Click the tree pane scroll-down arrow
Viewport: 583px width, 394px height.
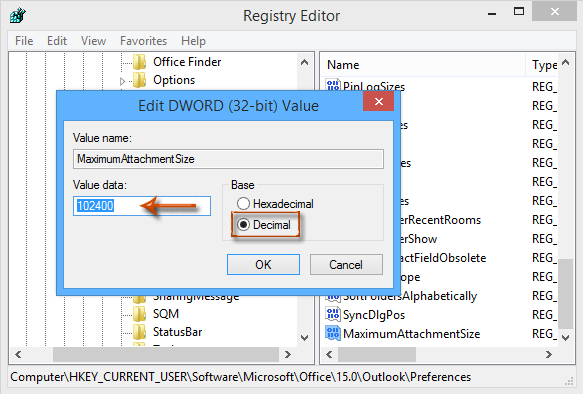[x=305, y=338]
